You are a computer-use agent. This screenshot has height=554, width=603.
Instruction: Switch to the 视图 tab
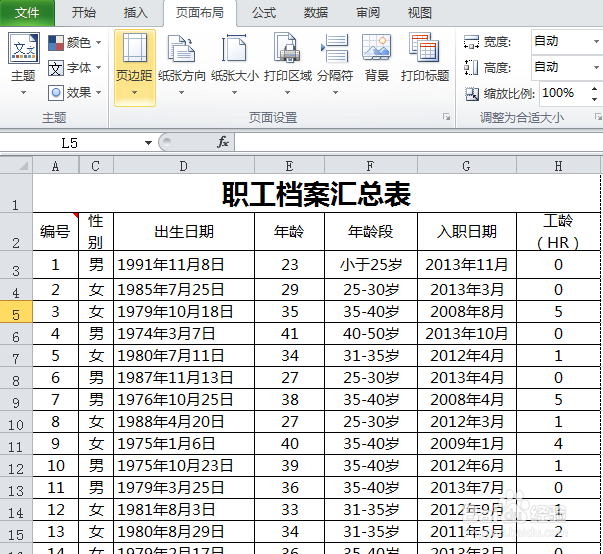point(420,13)
